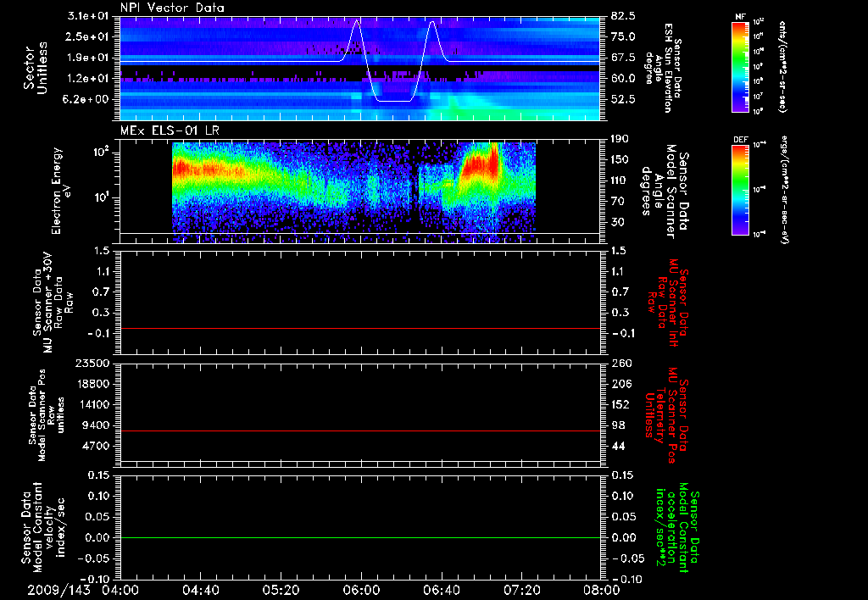Screen dimensions: 868x600
Task: Click the 1.2e+01 sector tick label
Action: (88, 79)
